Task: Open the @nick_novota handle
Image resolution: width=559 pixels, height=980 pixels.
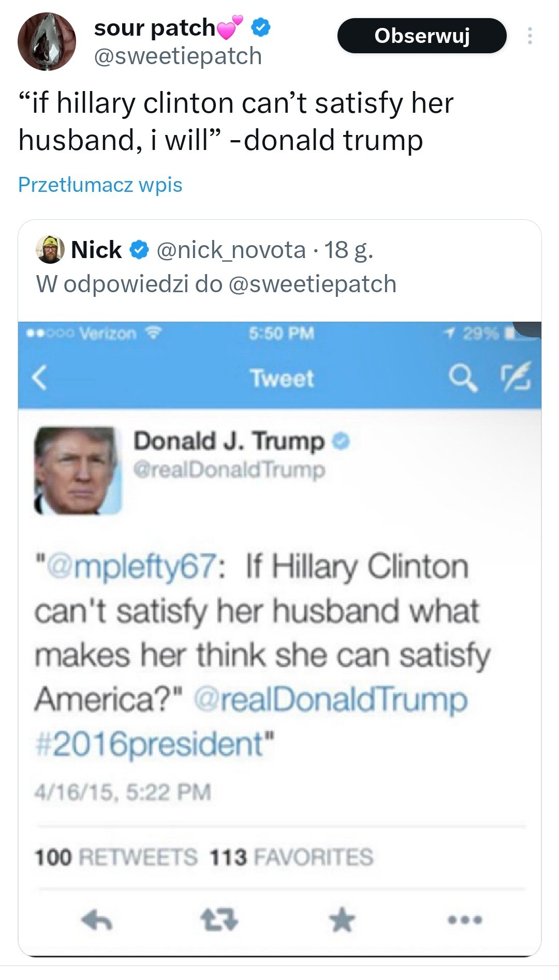Action: 231,250
